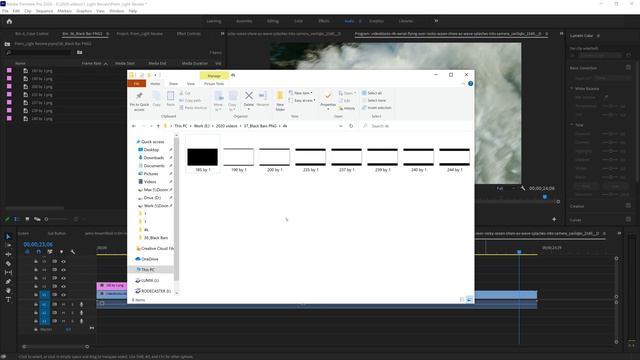Viewport: 640px width, 360px height.
Task: Toggle Solo on the A2 audio track
Action: point(73,313)
